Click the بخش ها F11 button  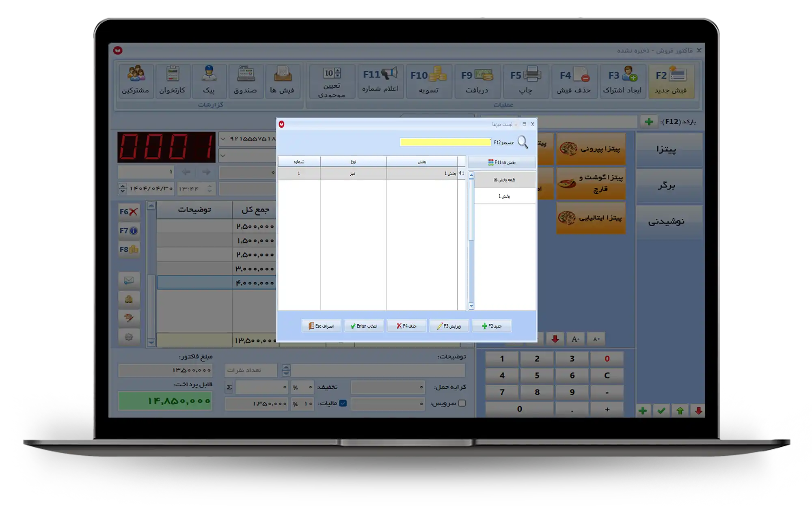point(502,162)
